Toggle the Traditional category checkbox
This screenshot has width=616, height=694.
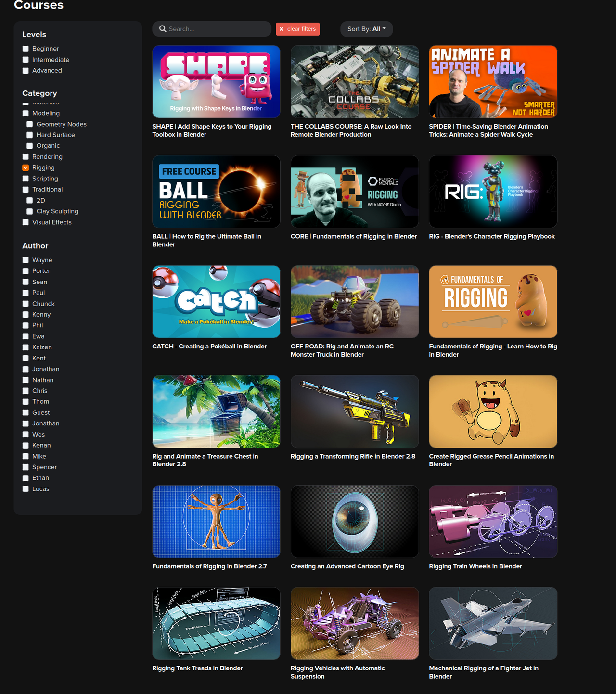coord(26,190)
